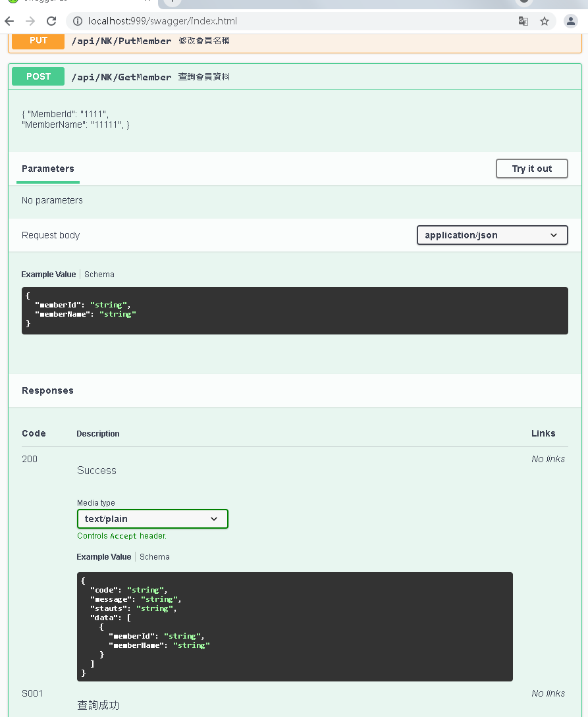Click the browser back arrow
Image resolution: width=588 pixels, height=717 pixels.
(x=9, y=21)
